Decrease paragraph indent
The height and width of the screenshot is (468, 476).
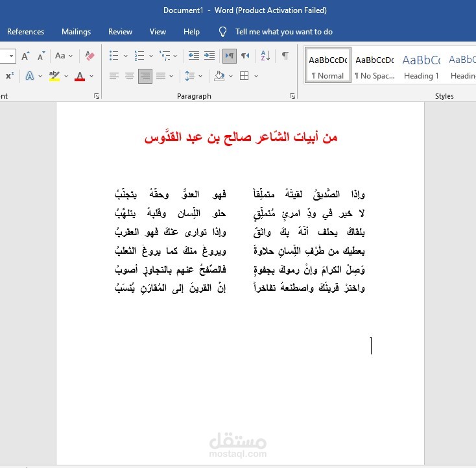194,56
